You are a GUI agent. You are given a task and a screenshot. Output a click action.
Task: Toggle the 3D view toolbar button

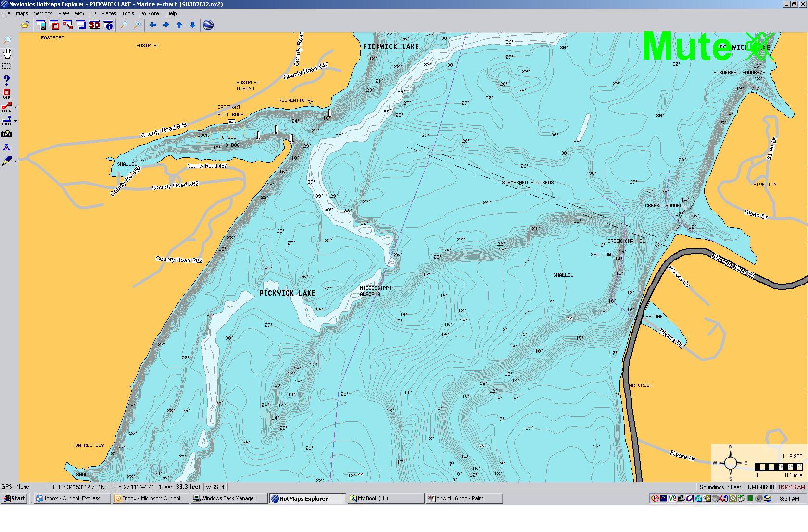click(x=94, y=25)
